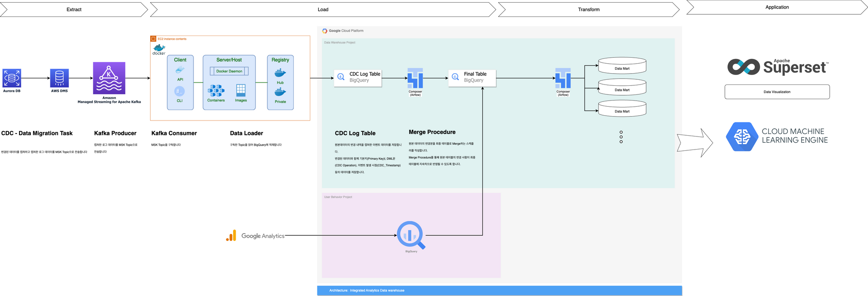This screenshot has width=868, height=296.
Task: Select BigQuery icon in Final Table box
Action: pos(455,77)
